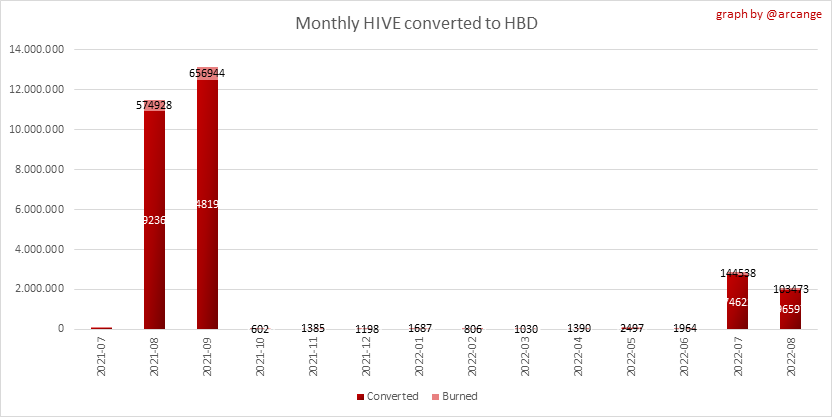The image size is (832, 417).
Task: Click the data label 602
Action: point(260,329)
